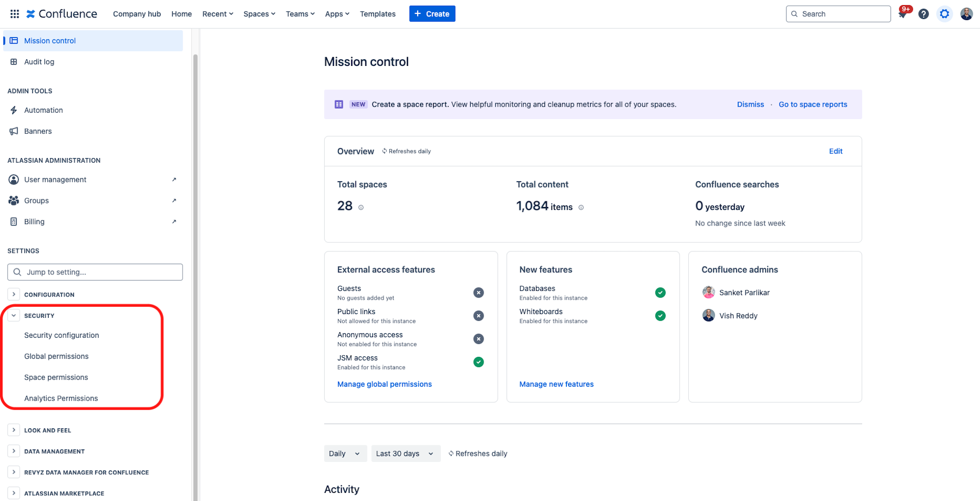The image size is (980, 501).
Task: Open the profile avatar menu
Action: pos(966,14)
